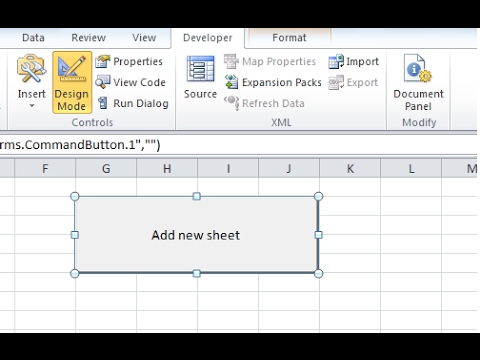The image size is (480, 360).
Task: Select column L header
Action: click(x=411, y=168)
